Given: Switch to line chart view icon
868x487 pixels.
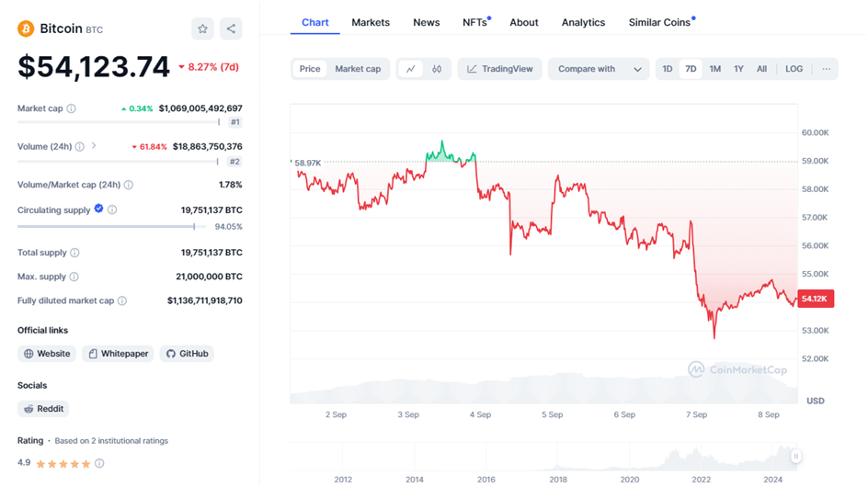Looking at the screenshot, I should point(411,69).
